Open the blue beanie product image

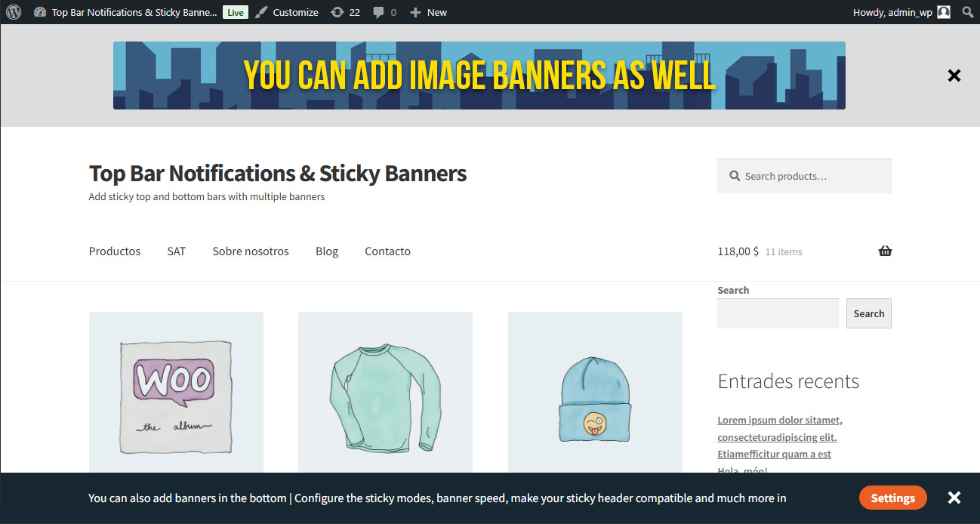[x=595, y=393]
